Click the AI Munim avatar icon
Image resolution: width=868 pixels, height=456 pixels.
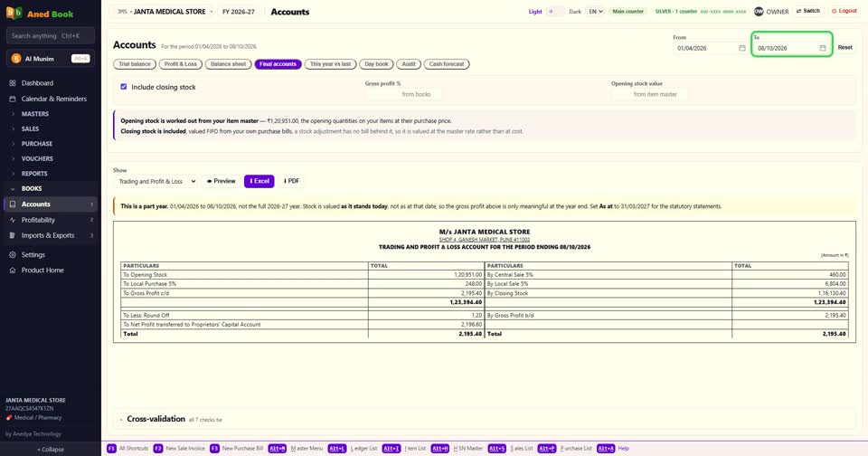pos(16,59)
